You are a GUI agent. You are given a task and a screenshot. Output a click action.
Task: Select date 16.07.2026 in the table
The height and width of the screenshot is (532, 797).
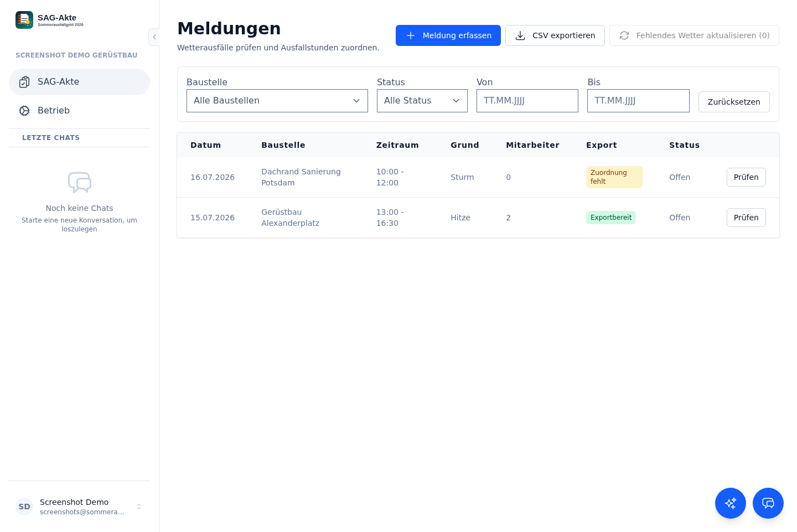click(x=213, y=177)
